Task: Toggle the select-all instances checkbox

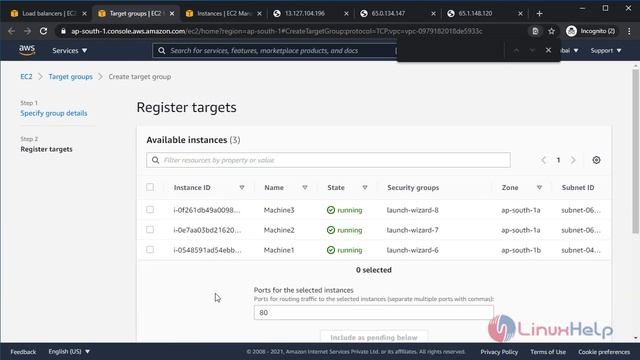Action: tap(150, 187)
